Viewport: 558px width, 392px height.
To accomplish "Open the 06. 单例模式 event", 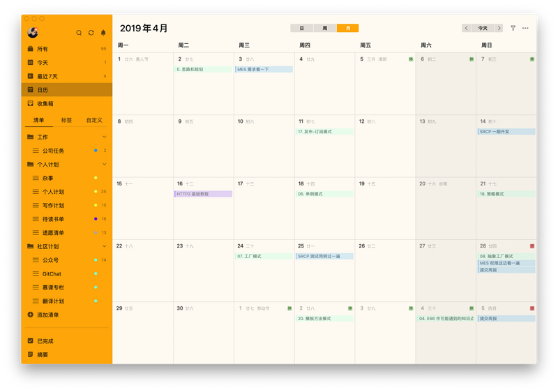I will point(324,194).
